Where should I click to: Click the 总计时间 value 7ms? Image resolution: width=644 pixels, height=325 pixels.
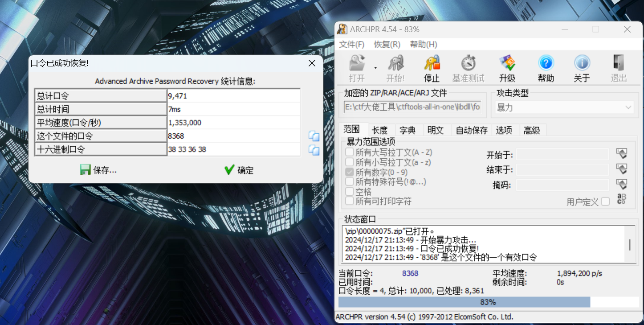tap(174, 109)
